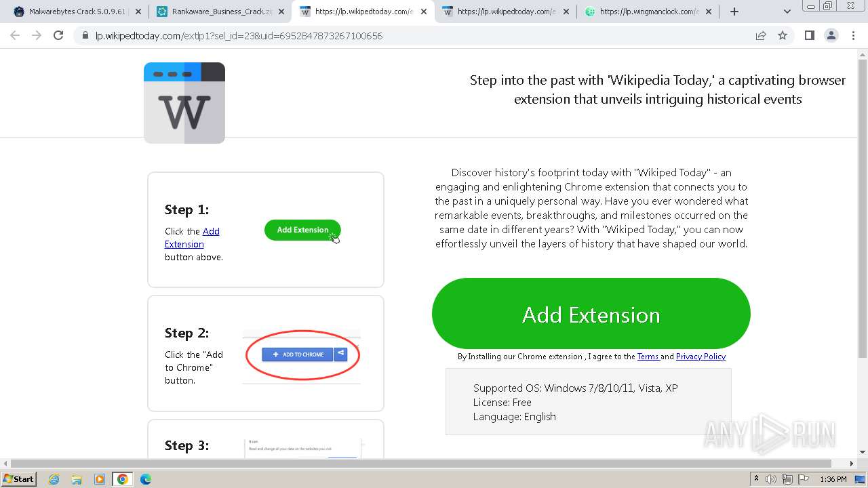This screenshot has height=488, width=868.
Task: Click the Add to Chrome illustration
Action: pyautogui.click(x=302, y=355)
